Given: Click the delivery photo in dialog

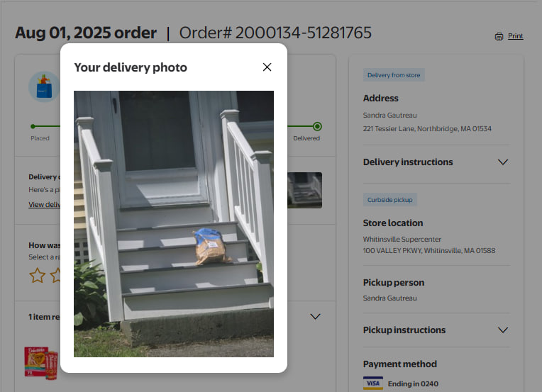Looking at the screenshot, I should (174, 224).
